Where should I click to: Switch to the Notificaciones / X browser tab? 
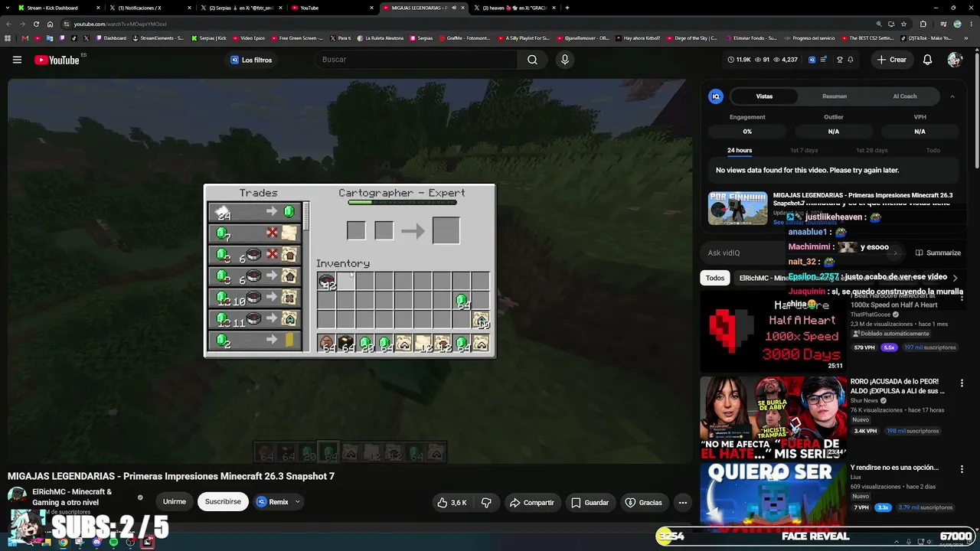149,8
